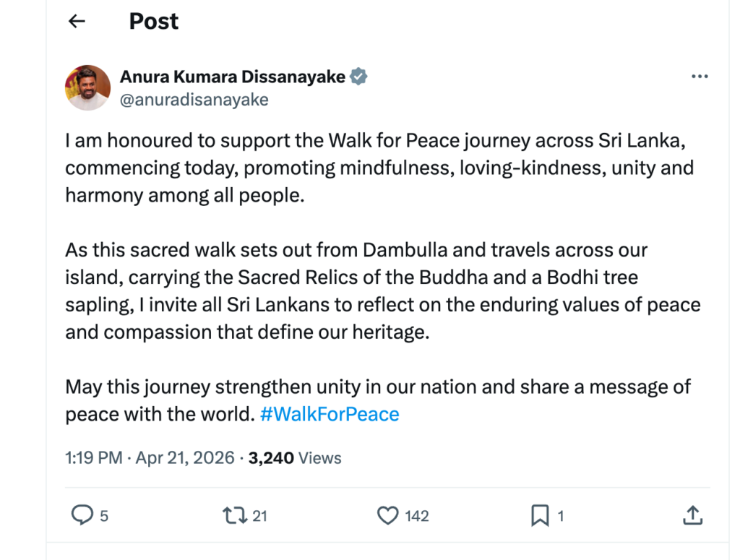Click the like count of 142
Image resolution: width=740 pixels, height=560 pixels.
(x=417, y=516)
